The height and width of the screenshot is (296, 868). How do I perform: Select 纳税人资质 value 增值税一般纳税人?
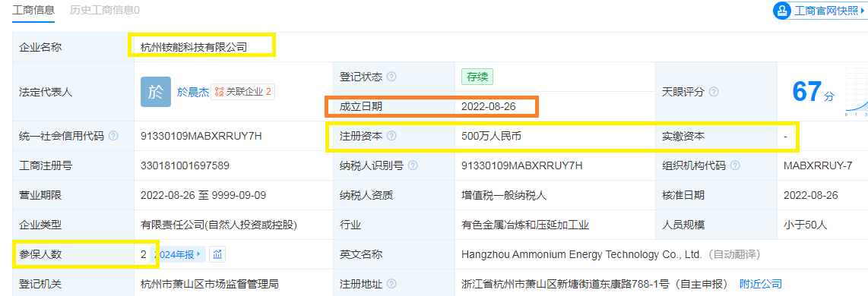(x=504, y=195)
